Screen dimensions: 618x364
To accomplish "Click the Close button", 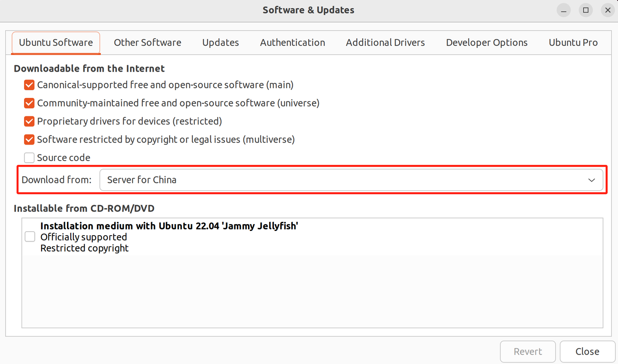I will tap(587, 352).
